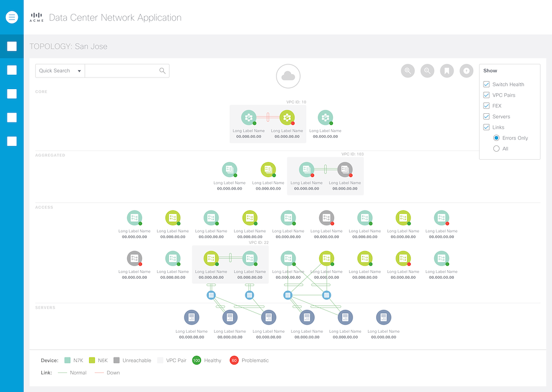Image resolution: width=552 pixels, height=392 pixels.
Task: Open the hamburger menu button
Action: point(12,17)
